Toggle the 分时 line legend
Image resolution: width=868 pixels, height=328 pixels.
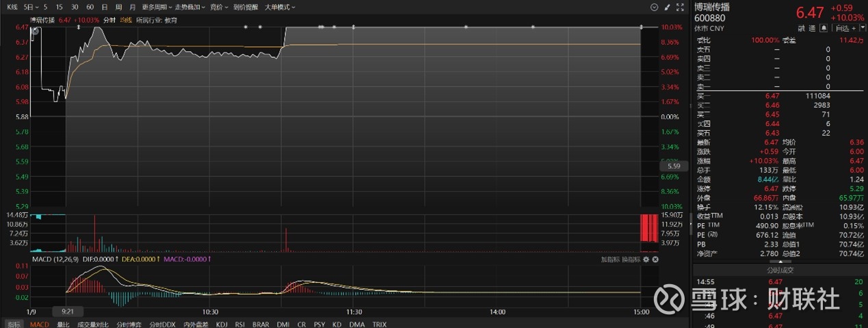109,20
